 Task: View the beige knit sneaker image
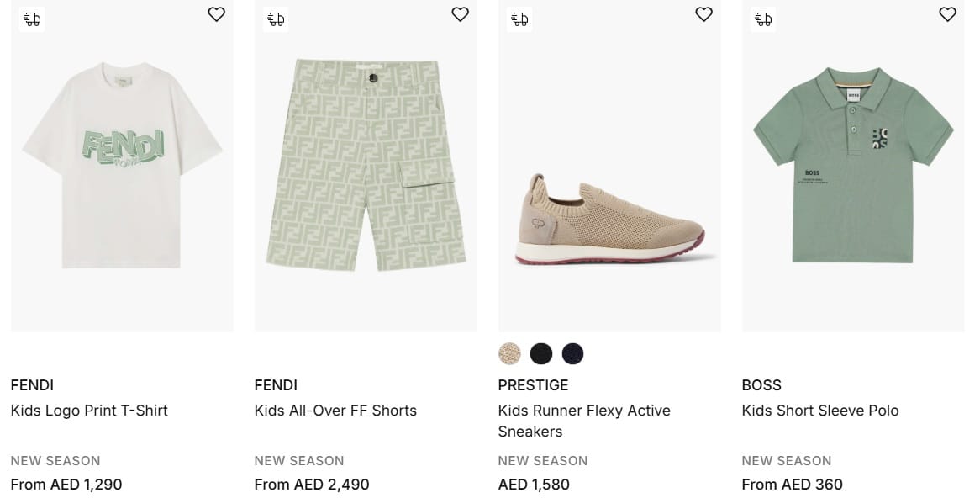[609, 219]
